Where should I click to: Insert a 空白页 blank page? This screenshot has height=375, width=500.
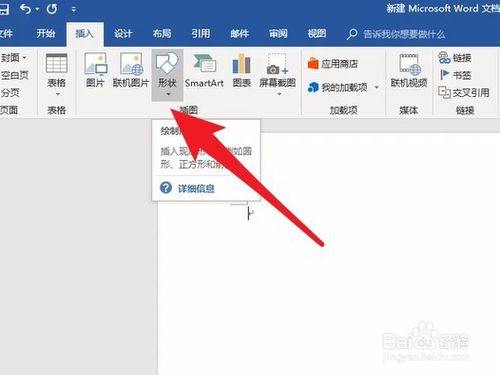[x=14, y=75]
